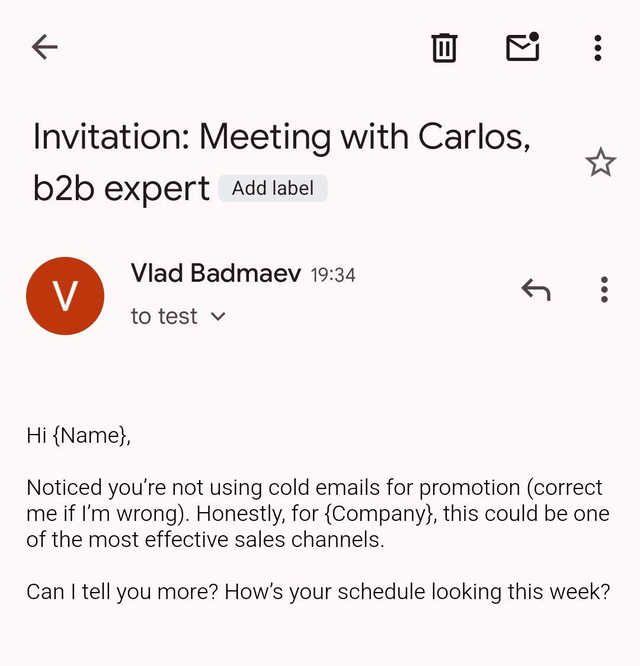Click the Add label chip
640x666 pixels.
[x=273, y=188]
